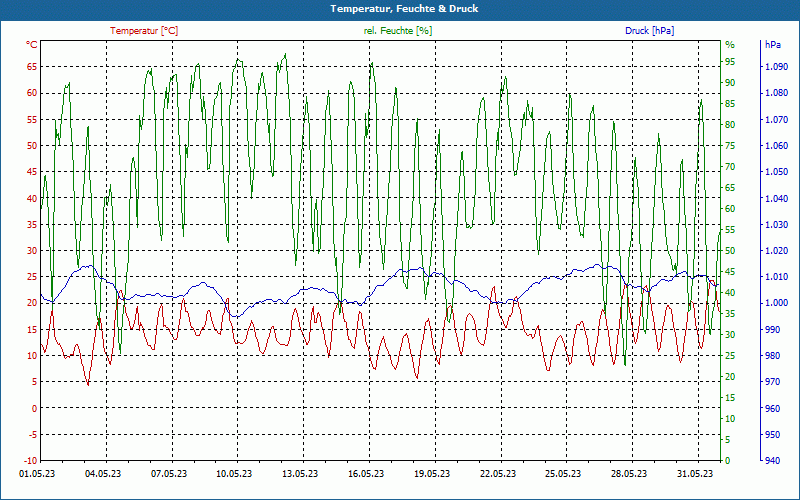Click the 'hPa' unit label on pressure axis

pyautogui.click(x=772, y=45)
